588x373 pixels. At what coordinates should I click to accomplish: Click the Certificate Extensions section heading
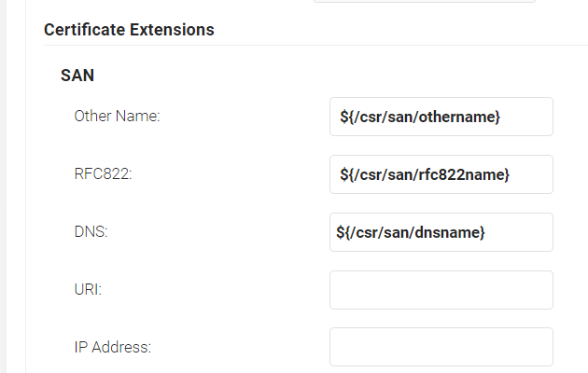[x=129, y=30]
